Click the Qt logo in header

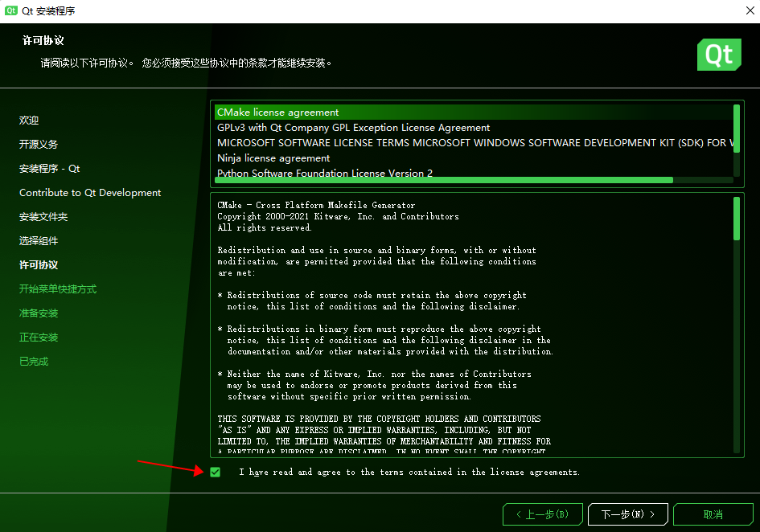(x=719, y=55)
